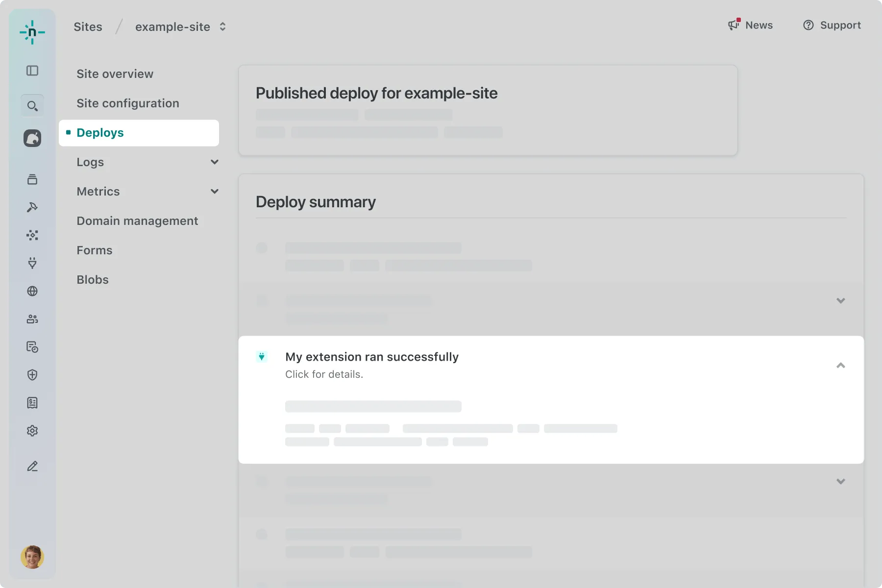Click the Sites breadcrumb link
882x588 pixels.
pyautogui.click(x=88, y=27)
